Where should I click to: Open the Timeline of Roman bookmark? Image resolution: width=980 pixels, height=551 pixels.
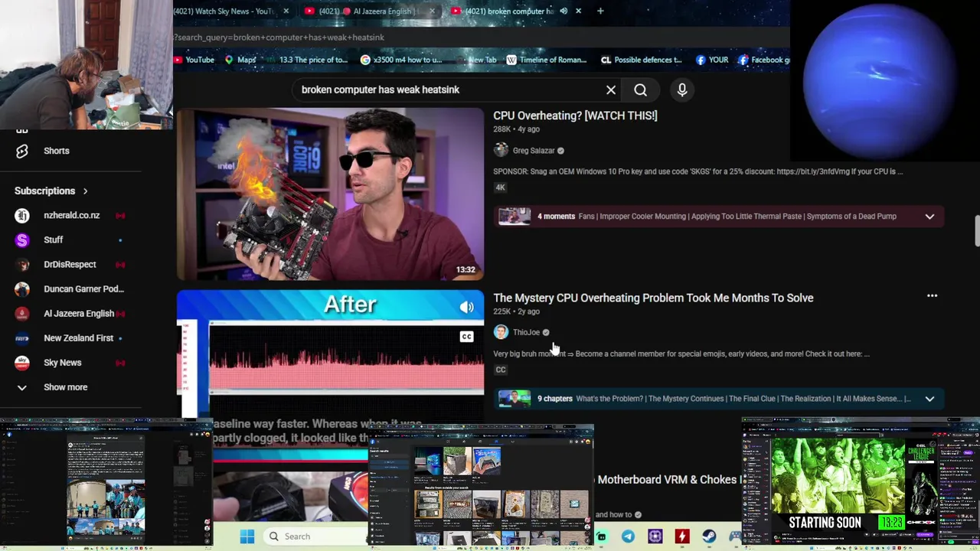coord(546,60)
